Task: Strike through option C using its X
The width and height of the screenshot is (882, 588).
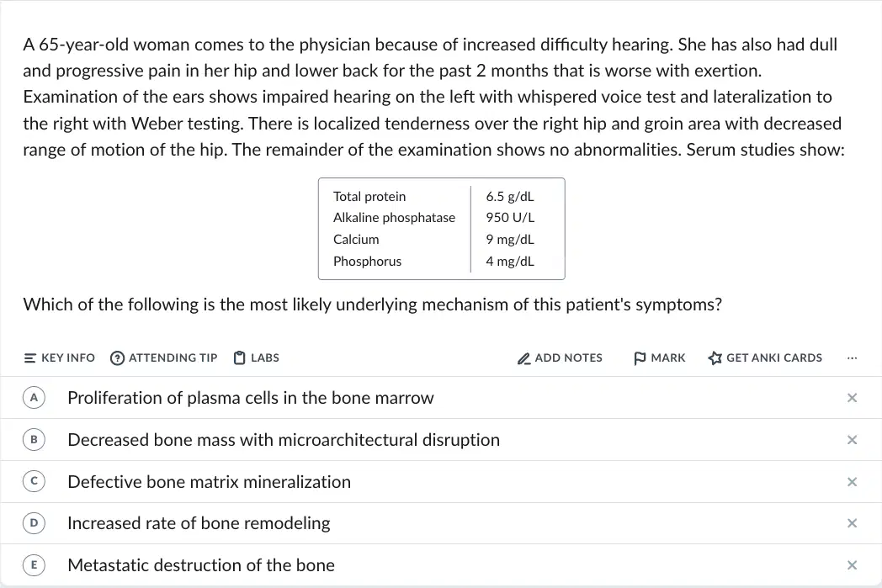Action: point(852,482)
